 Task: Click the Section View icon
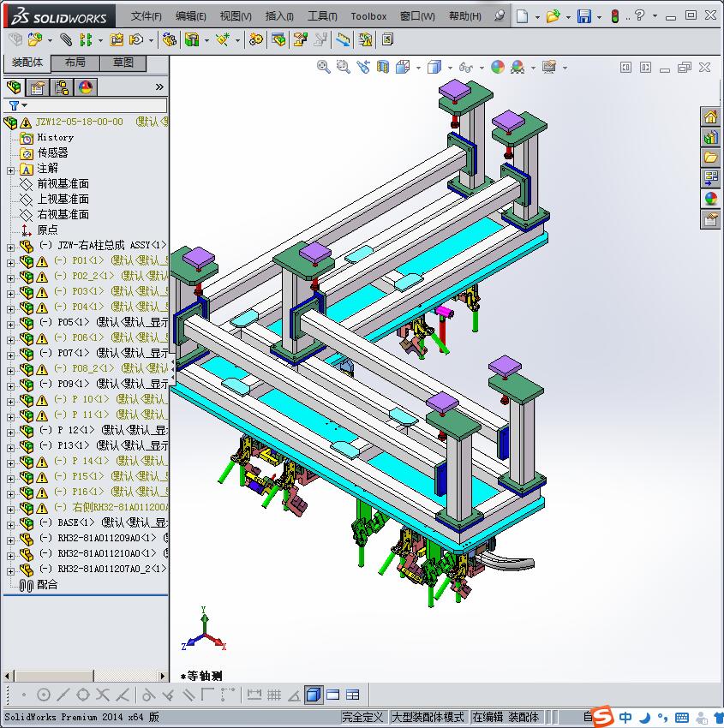coord(383,68)
